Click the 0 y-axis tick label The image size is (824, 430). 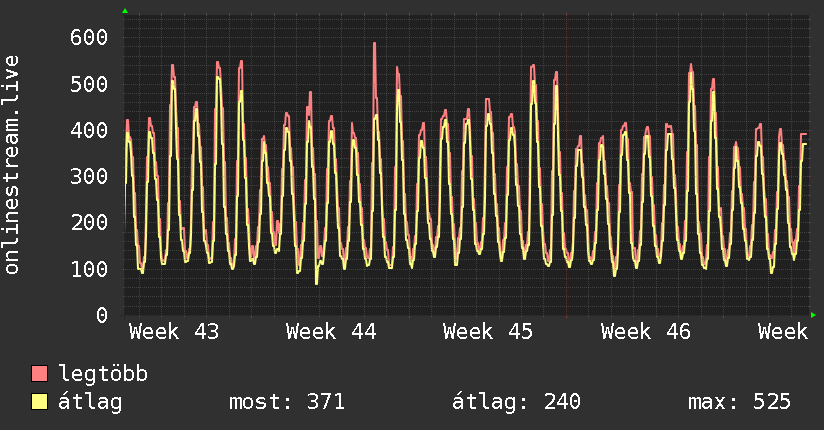point(101,315)
